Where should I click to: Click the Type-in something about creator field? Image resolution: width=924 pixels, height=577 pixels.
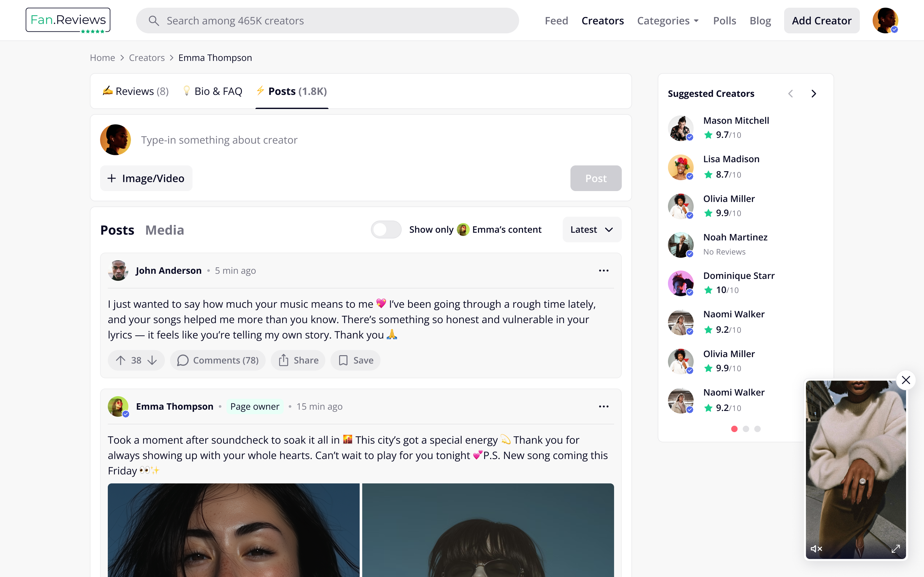pyautogui.click(x=219, y=140)
